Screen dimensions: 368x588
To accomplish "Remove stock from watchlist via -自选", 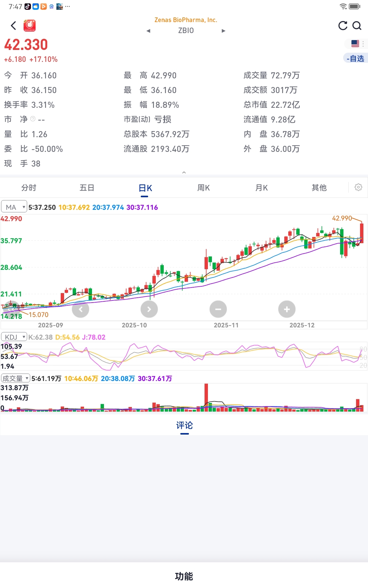I will tap(355, 58).
